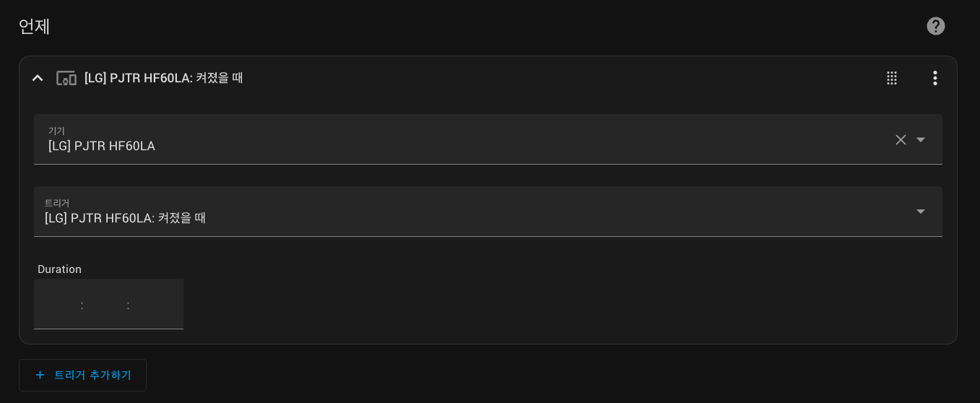Clear the 기기 device field selection
Viewport: 980px width, 403px height.
click(901, 139)
